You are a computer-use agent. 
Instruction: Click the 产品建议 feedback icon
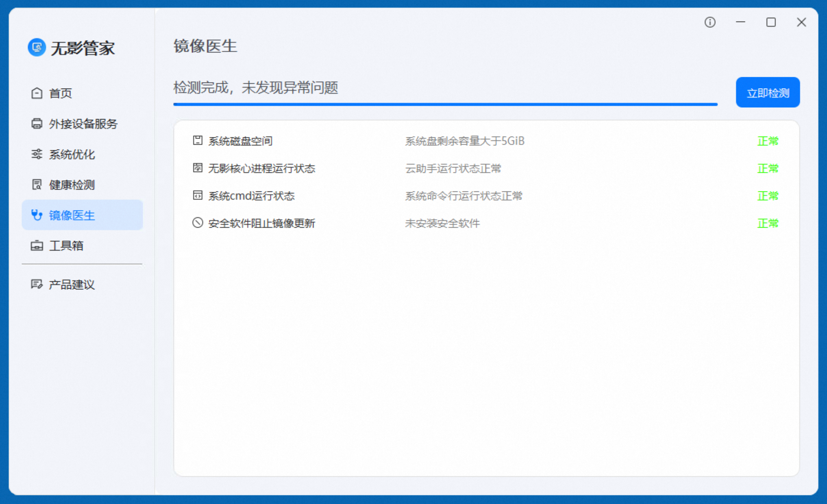click(37, 284)
